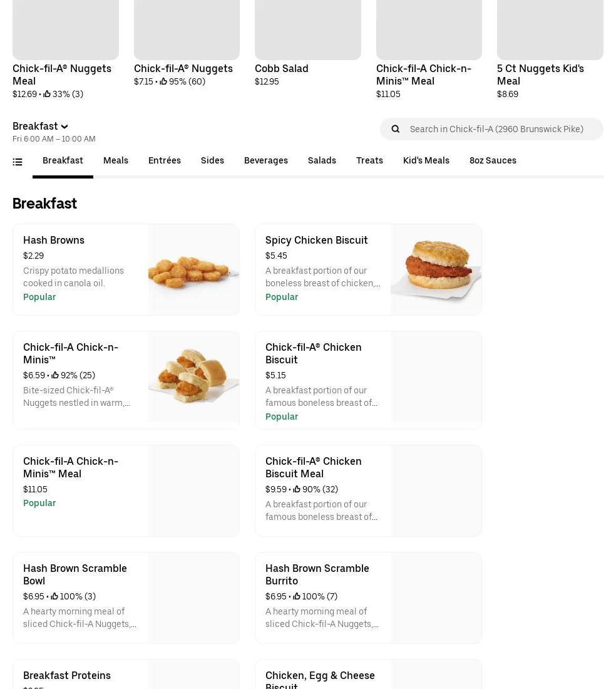Click thumbs-up icon on featured Chick-fil-A Nuggets
The width and height of the screenshot is (616, 689).
pos(163,81)
